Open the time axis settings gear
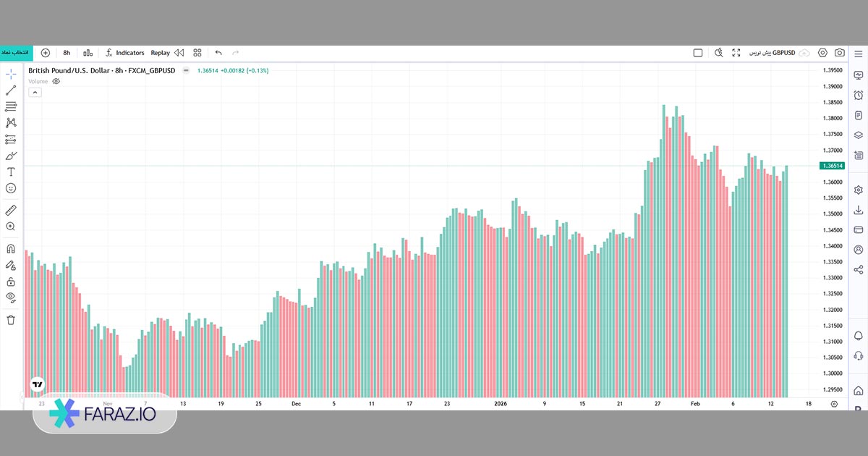Image resolution: width=868 pixels, height=456 pixels. tap(834, 404)
